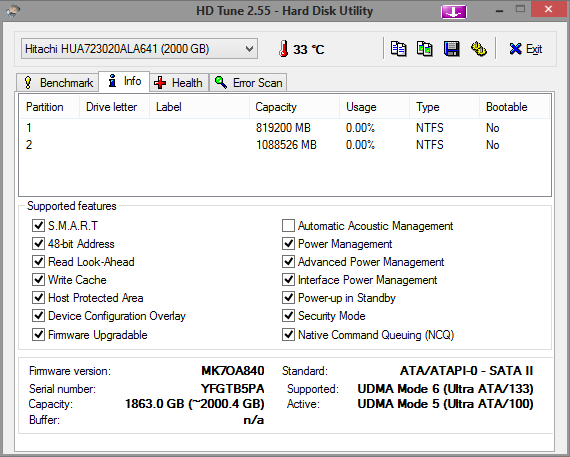Screen dimensions: 570x457
Task: Click the copy text to clipboard icon
Action: tap(398, 49)
